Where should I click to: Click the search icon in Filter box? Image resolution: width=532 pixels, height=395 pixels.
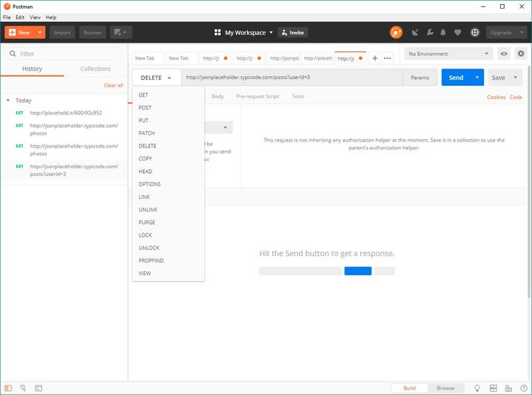(13, 54)
